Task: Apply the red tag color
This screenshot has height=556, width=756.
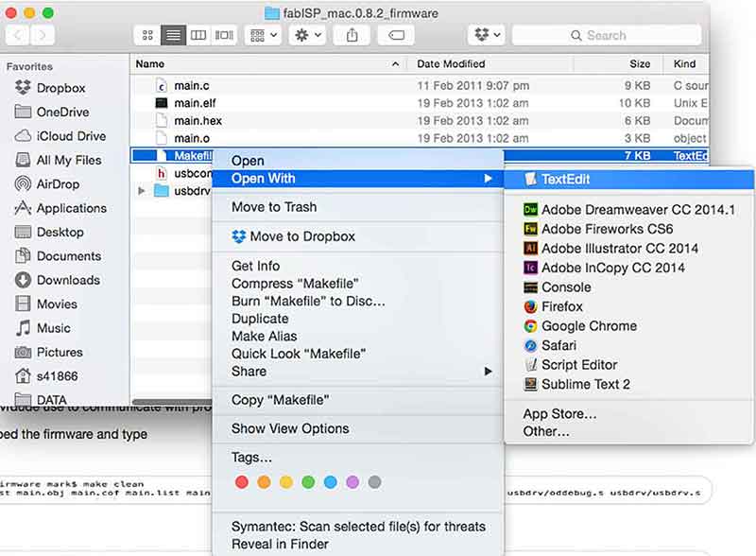Action: (x=242, y=481)
